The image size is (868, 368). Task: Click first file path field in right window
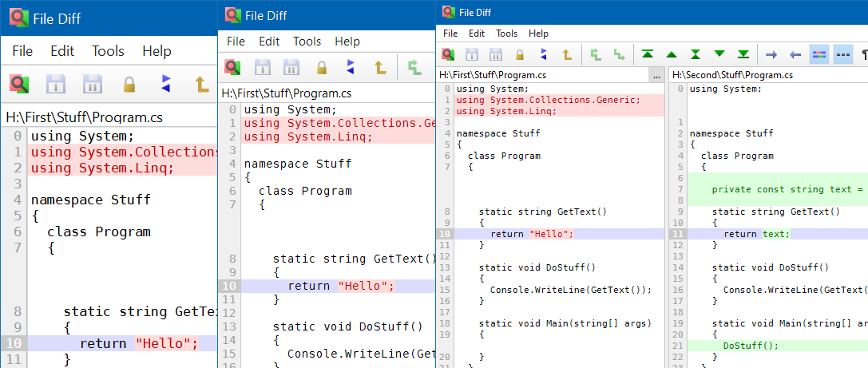pyautogui.click(x=543, y=75)
